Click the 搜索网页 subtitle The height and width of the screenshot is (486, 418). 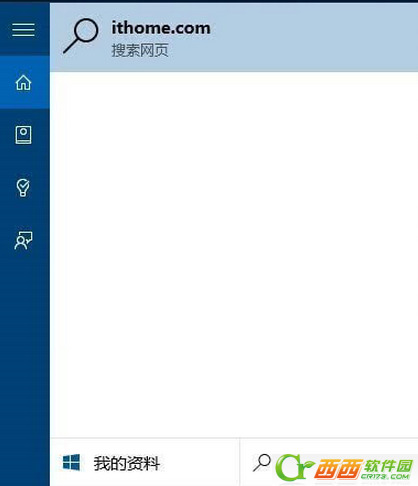(x=140, y=50)
